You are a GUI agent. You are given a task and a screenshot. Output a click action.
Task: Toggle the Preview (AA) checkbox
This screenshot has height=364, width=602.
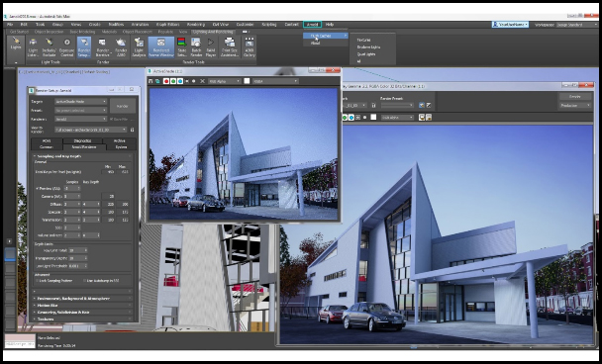click(38, 188)
